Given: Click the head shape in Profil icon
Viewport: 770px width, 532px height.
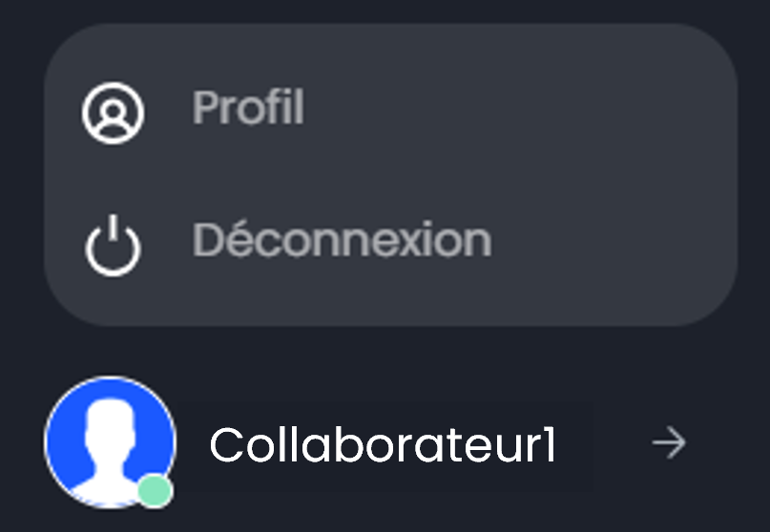Looking at the screenshot, I should coord(113,111).
